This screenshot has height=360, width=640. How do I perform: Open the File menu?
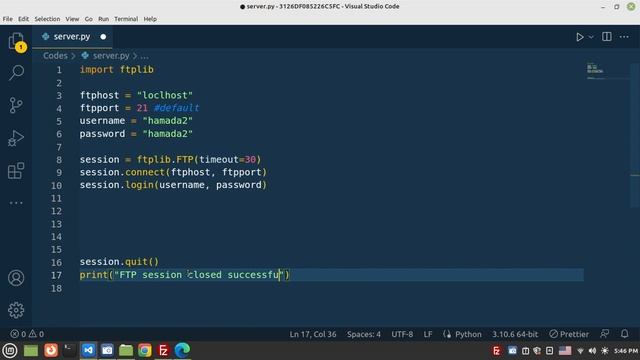[x=7, y=19]
